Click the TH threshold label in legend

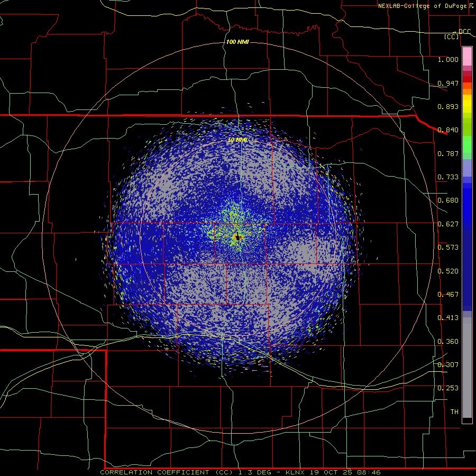[x=454, y=412]
